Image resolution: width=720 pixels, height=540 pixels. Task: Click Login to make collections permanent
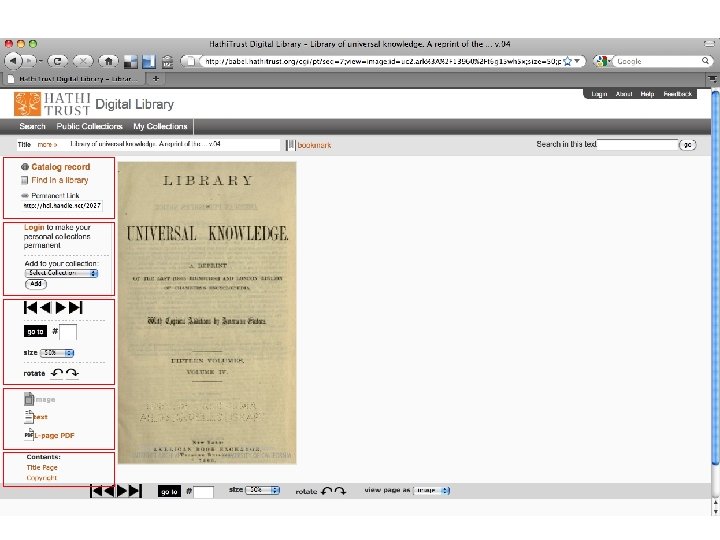34,227
